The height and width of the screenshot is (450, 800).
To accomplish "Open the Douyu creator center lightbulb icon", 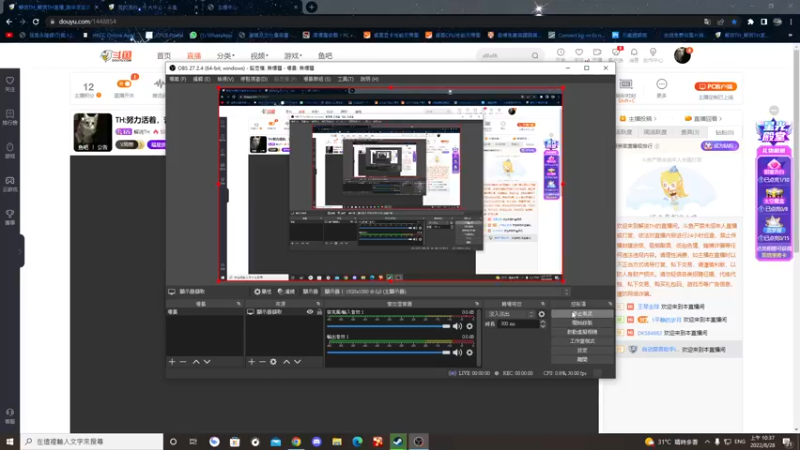I will point(653,53).
